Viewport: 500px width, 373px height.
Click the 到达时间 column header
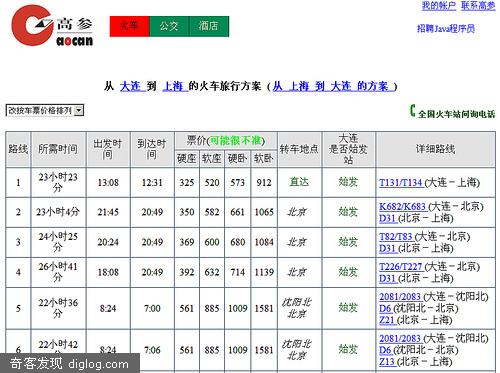152,149
